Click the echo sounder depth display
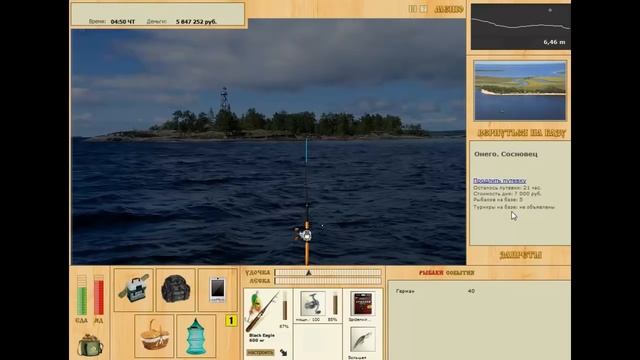 pyautogui.click(x=520, y=27)
